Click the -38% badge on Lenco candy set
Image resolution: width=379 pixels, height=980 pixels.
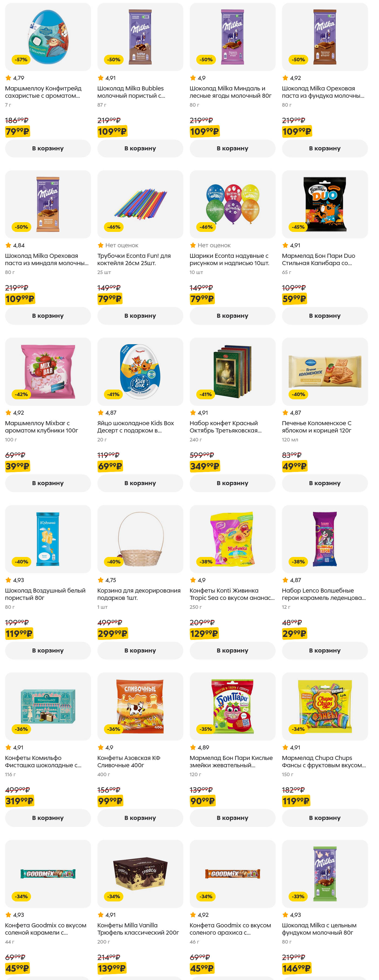pos(298,562)
